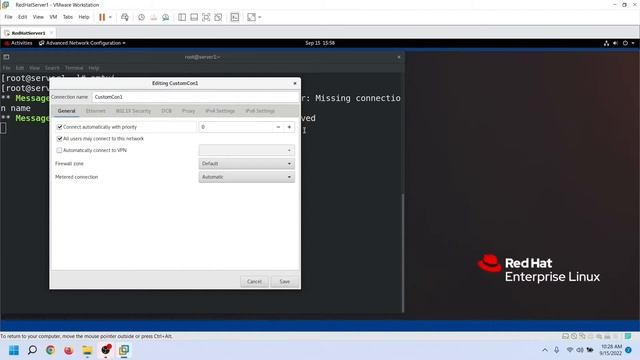The height and width of the screenshot is (360, 640).
Task: Open the VPN selection dropdown
Action: coord(247,150)
